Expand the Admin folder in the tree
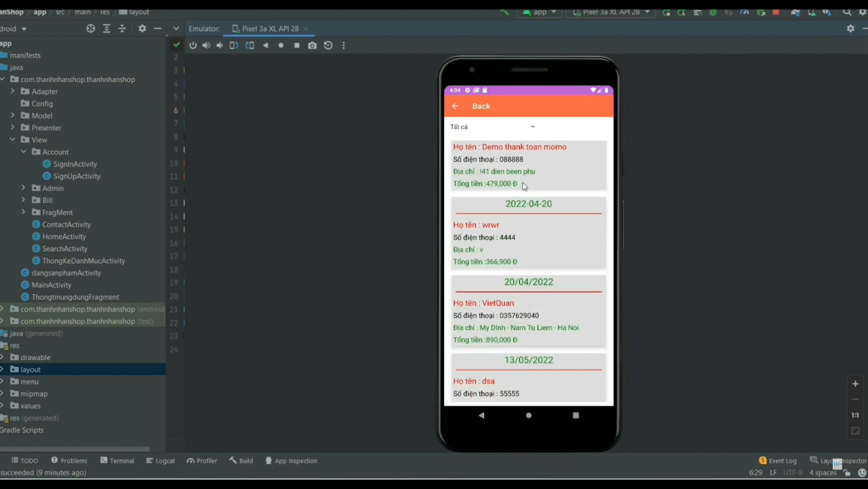The width and height of the screenshot is (868, 489). tap(23, 188)
